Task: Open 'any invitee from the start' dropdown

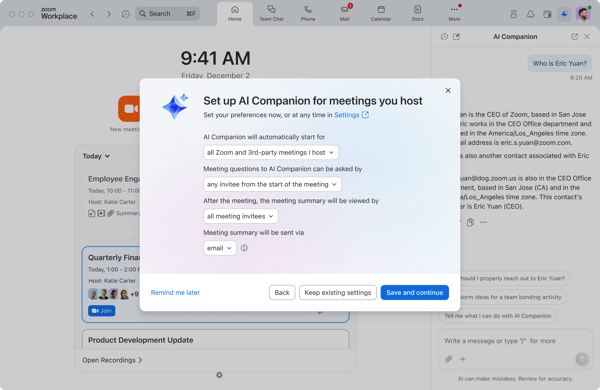Action: click(272, 184)
